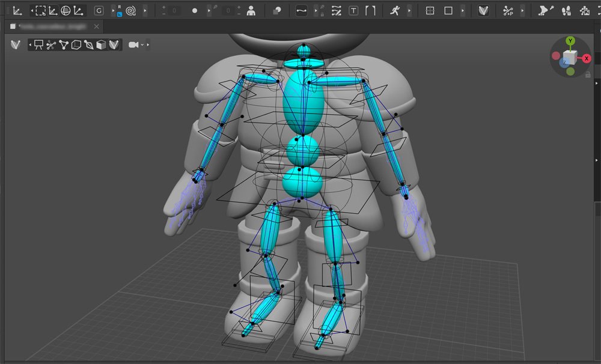This screenshot has width=601, height=364.
Task: Switch to the open scene tab at top left
Action: pos(51,26)
